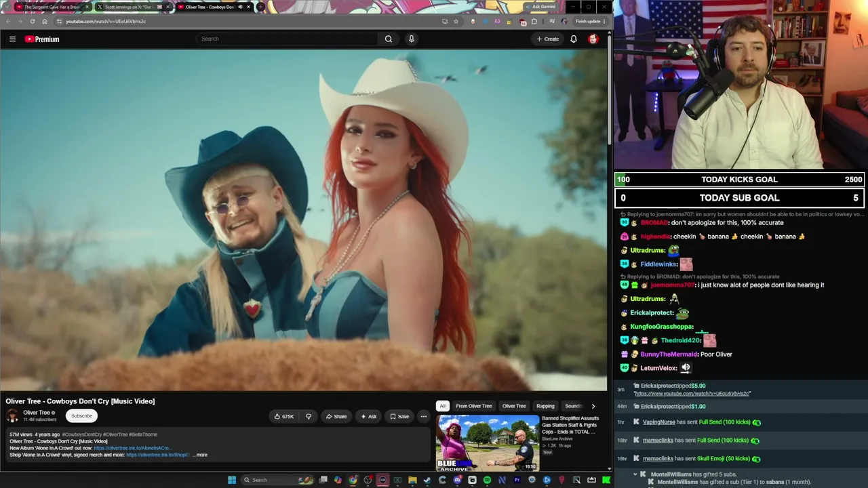Bookmark this page with the star

[456, 21]
